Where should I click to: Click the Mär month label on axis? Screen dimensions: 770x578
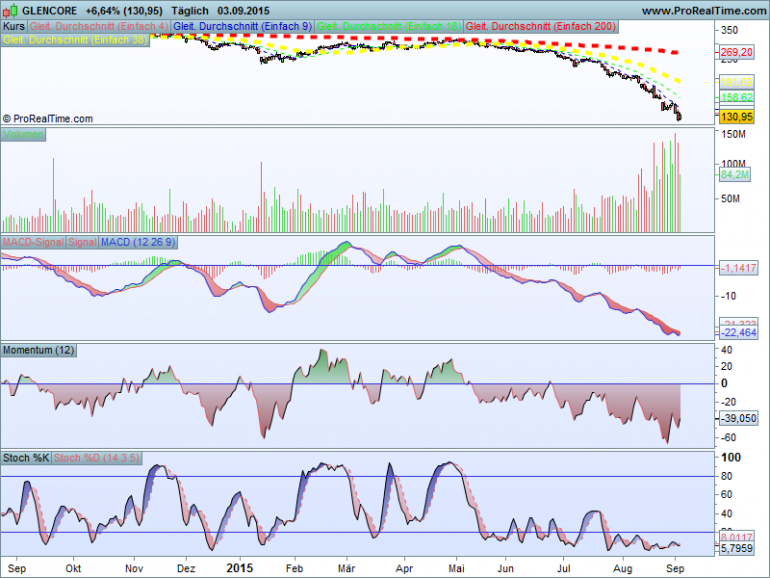coord(346,569)
